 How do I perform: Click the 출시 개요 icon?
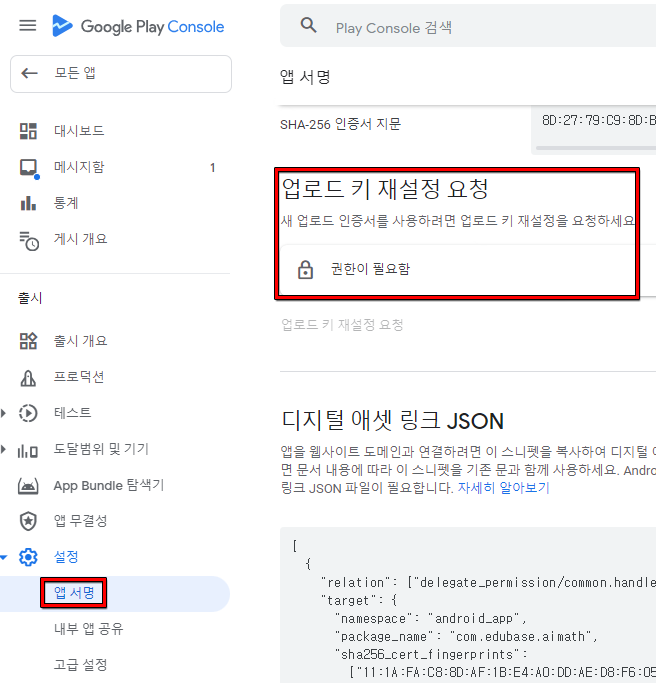(x=28, y=341)
